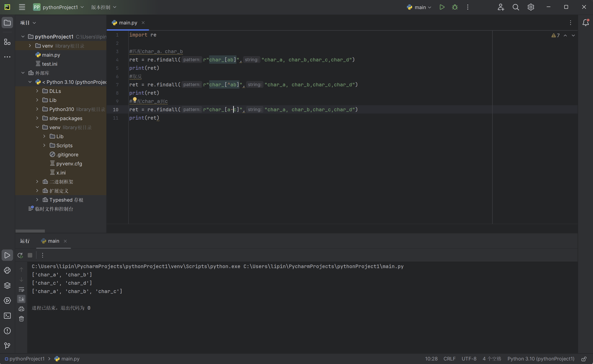The image size is (593, 364).
Task: Expand the top venv folder
Action: tap(30, 46)
